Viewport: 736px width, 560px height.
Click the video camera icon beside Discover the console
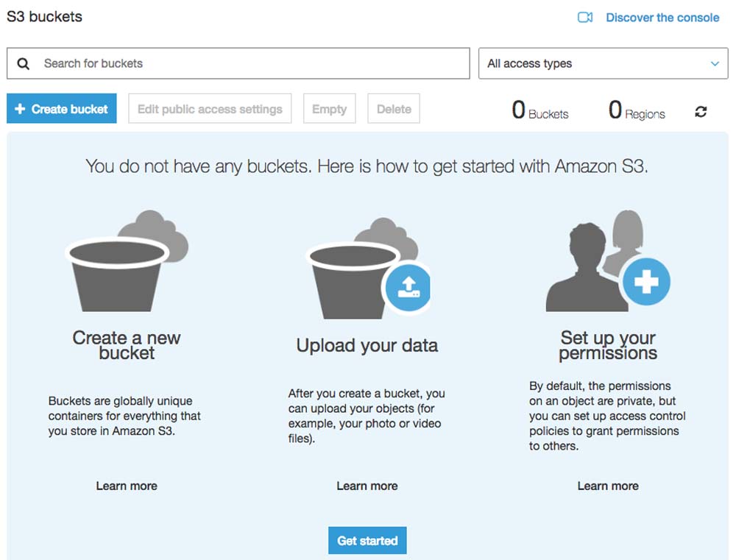585,18
